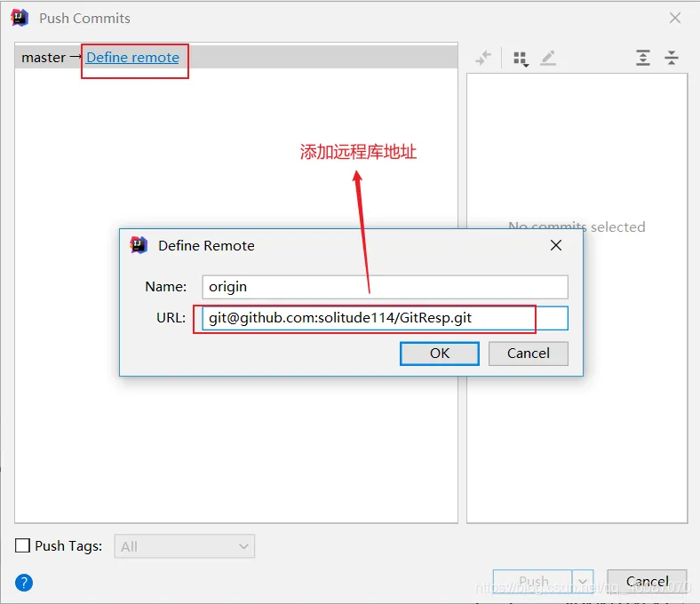Open the Push Tags 'All' dropdown

[x=185, y=546]
